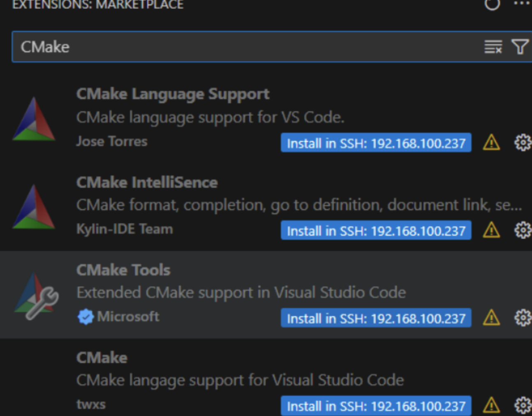The image size is (532, 416).
Task: Open manage gear for CMake IntelliSence
Action: 523,230
